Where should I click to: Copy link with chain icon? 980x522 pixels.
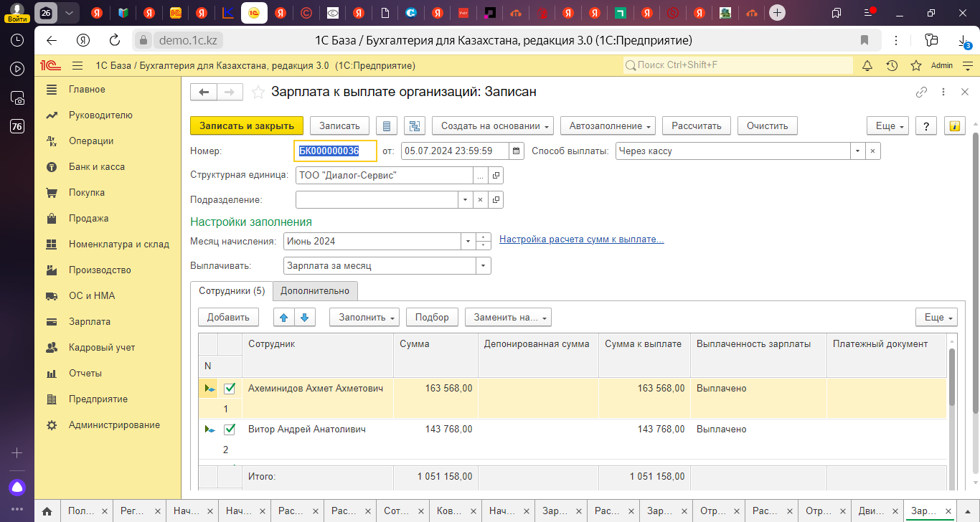click(x=921, y=92)
